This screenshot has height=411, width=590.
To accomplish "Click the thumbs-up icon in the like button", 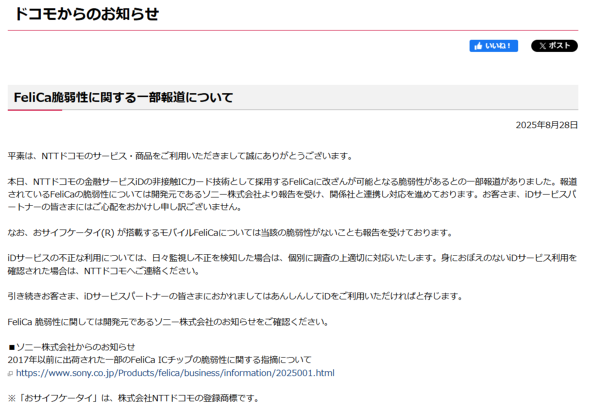I will [x=478, y=46].
